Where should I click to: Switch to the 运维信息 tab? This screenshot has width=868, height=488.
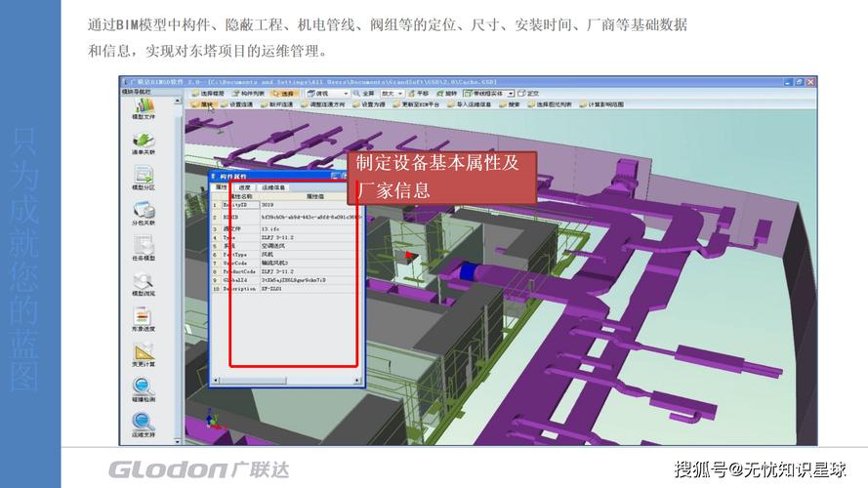tap(273, 186)
